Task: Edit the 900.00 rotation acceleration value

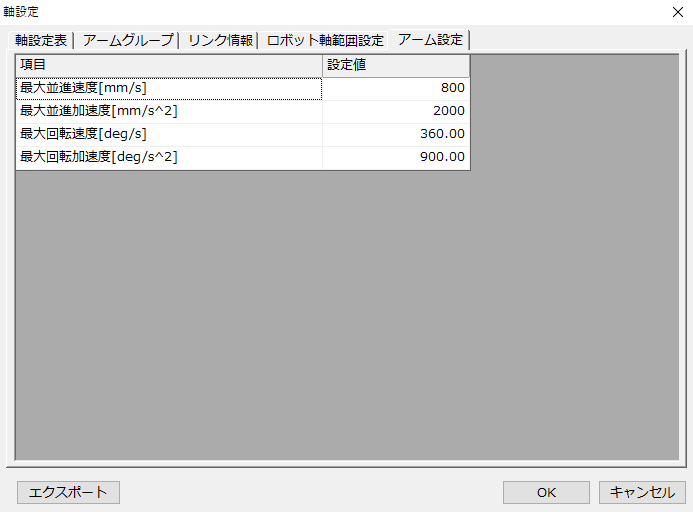Action: (x=396, y=157)
